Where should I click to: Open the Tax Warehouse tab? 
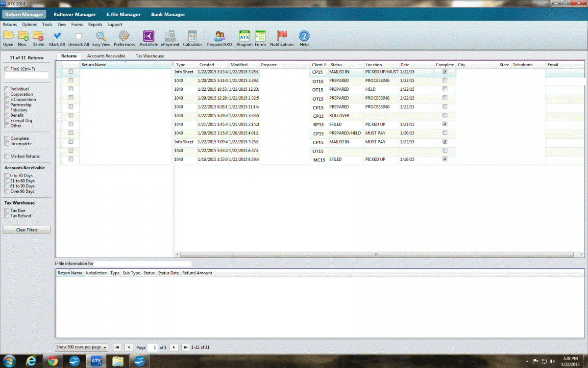(x=150, y=56)
